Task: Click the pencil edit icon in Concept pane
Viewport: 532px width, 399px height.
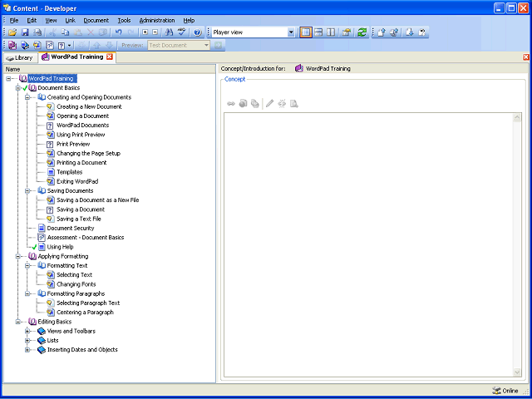Action: [x=269, y=103]
